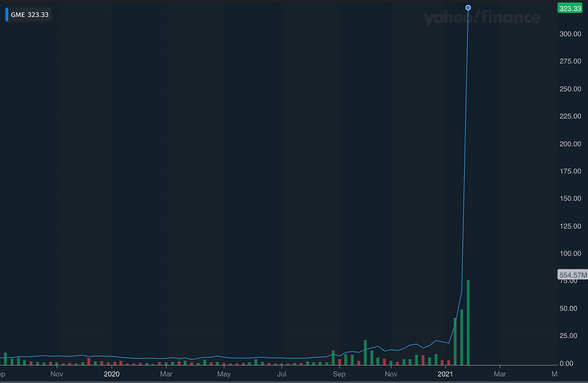Screen dimensions: 588x383
Task: Click the 125.00 price axis label
Action: click(x=570, y=226)
